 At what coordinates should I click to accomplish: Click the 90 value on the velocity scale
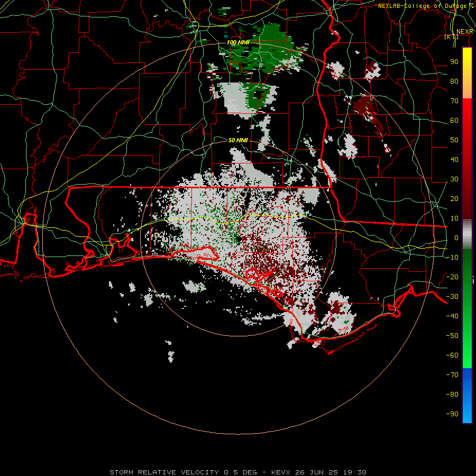pos(454,62)
